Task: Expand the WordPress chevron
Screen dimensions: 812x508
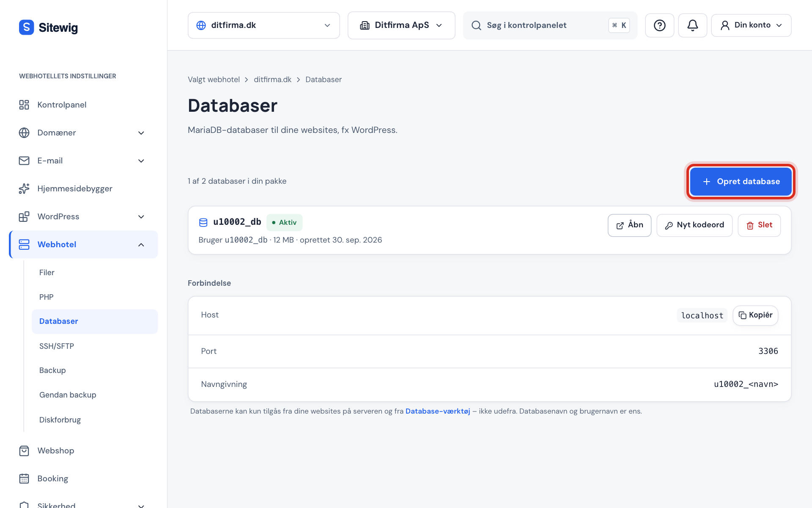Action: coord(141,217)
